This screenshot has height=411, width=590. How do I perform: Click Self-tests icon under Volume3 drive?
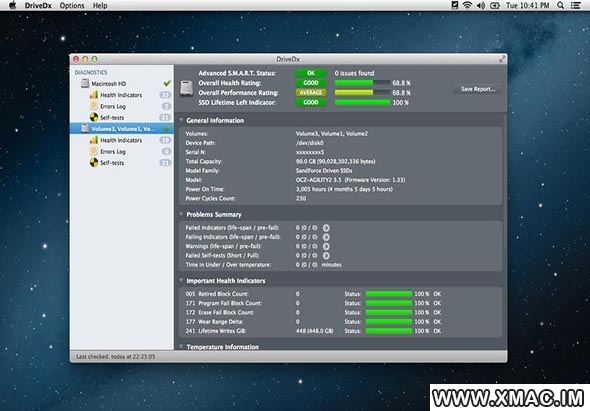tap(94, 162)
